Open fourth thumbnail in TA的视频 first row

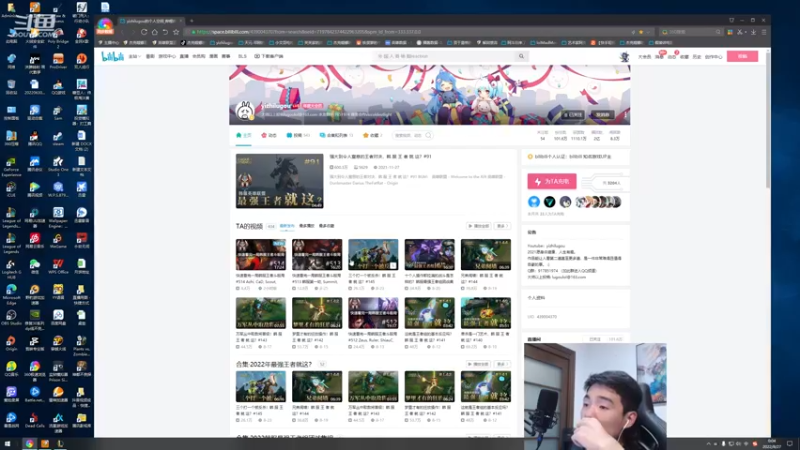429,255
